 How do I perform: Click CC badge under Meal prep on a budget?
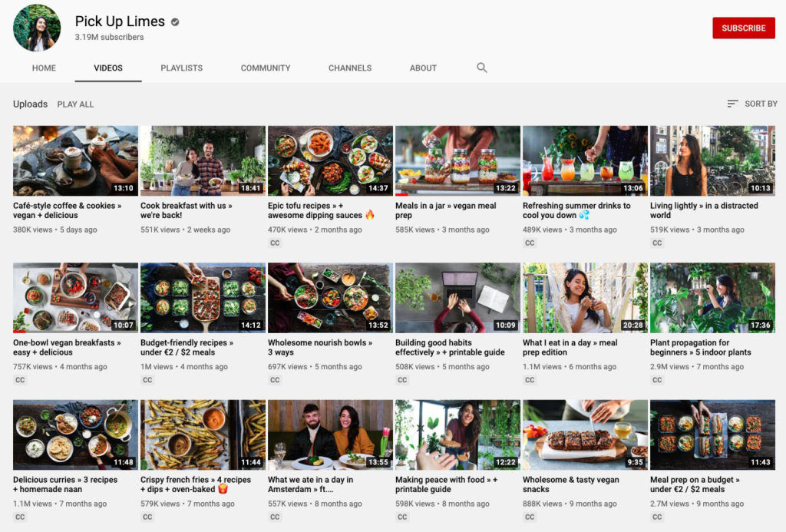[657, 517]
